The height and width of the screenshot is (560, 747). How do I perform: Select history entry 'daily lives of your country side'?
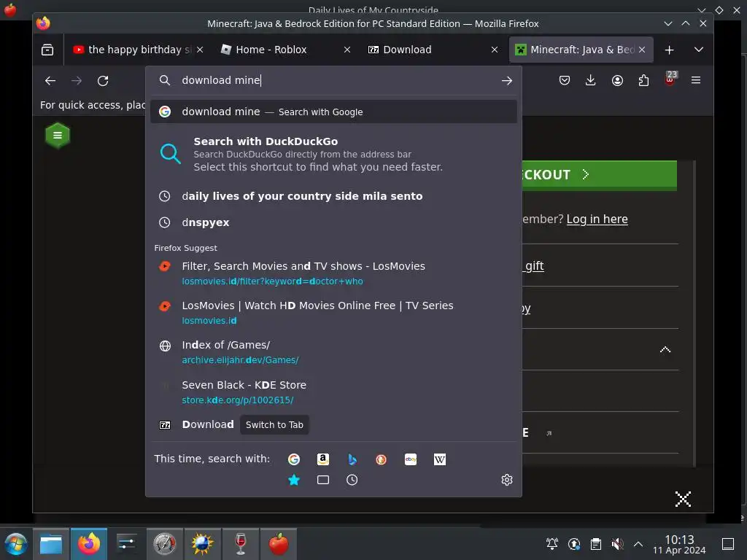click(333, 196)
